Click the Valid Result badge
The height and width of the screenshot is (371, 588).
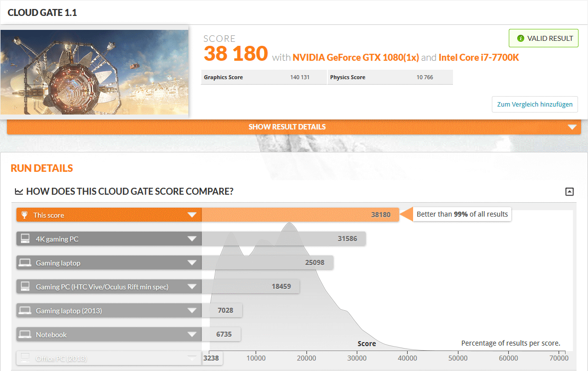tap(543, 38)
